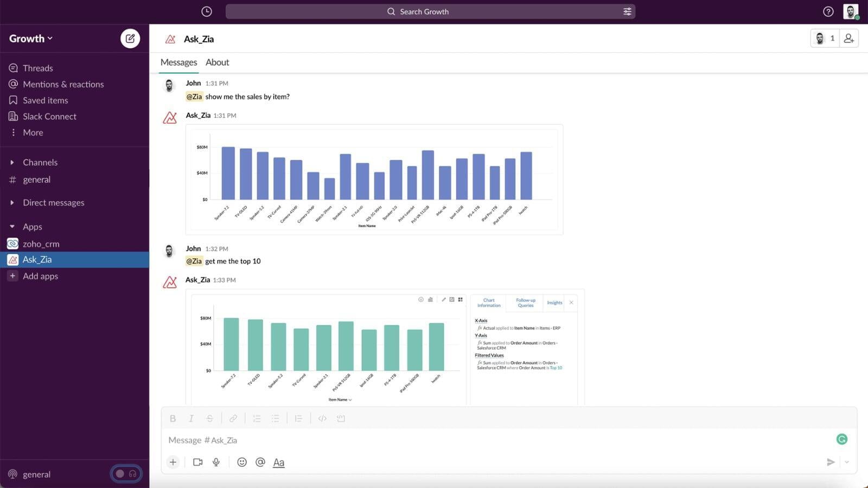Toggle formatting toolbar with Aa icon

tap(278, 462)
